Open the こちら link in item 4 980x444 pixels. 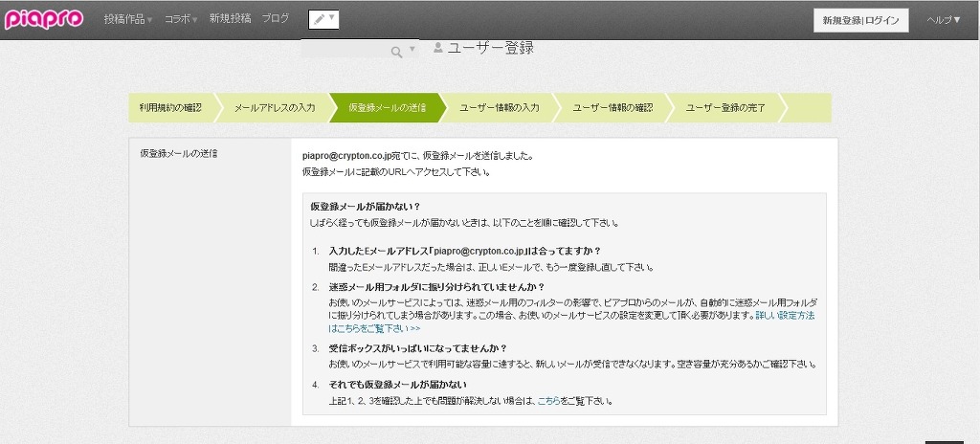click(x=549, y=401)
